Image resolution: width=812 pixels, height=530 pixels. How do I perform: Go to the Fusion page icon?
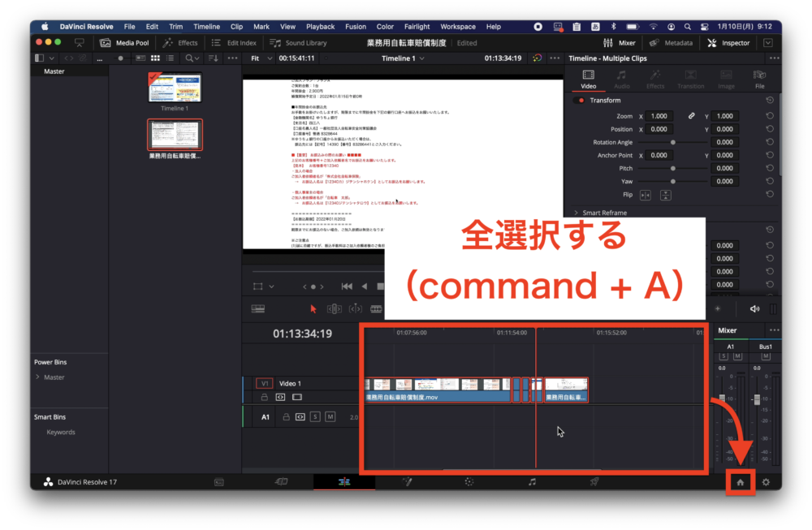[x=407, y=482]
